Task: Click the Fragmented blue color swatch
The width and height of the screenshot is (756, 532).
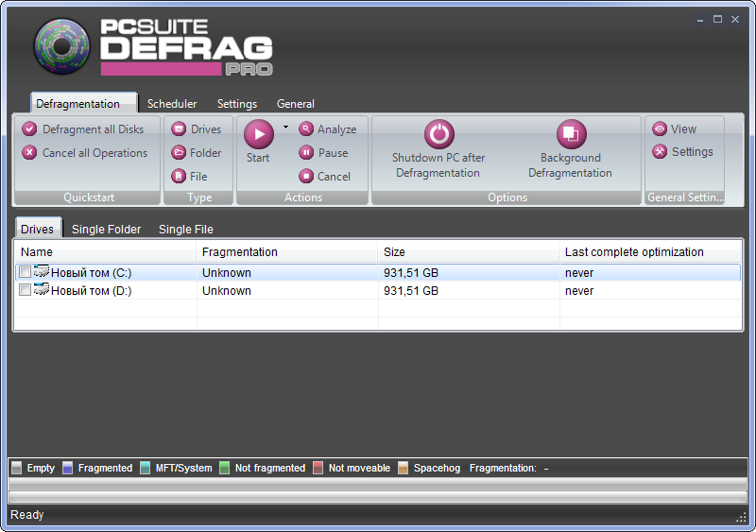Action: point(67,468)
